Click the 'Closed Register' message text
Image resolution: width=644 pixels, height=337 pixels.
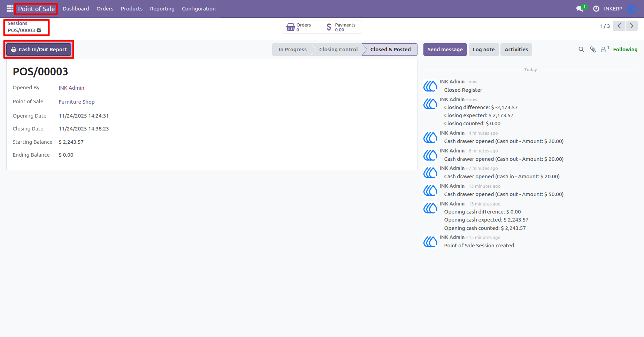[x=463, y=90]
